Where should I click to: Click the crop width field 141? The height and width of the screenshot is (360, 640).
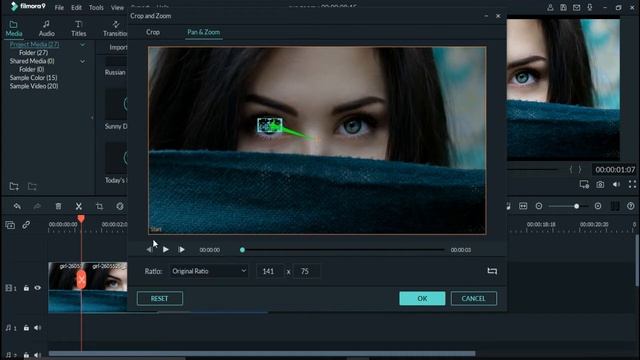coord(268,271)
